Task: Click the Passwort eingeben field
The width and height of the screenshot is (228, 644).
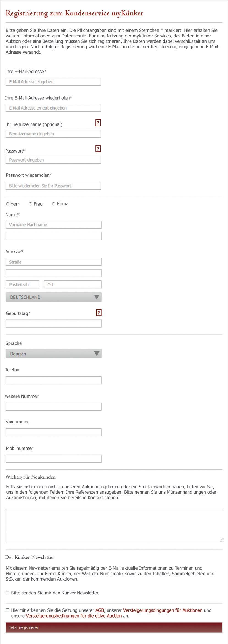Action: pos(53,160)
